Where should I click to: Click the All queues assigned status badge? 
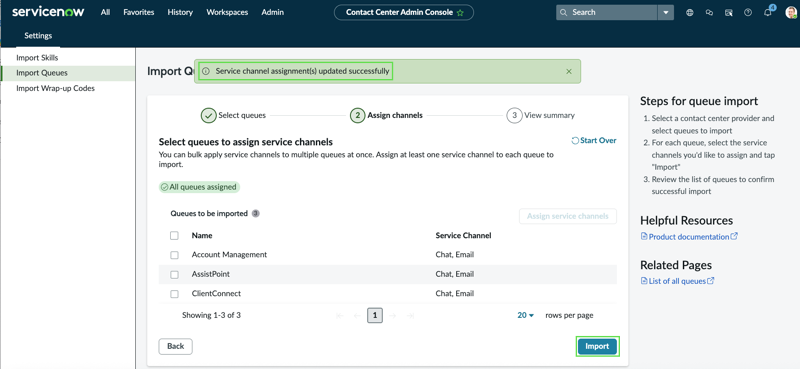click(199, 187)
